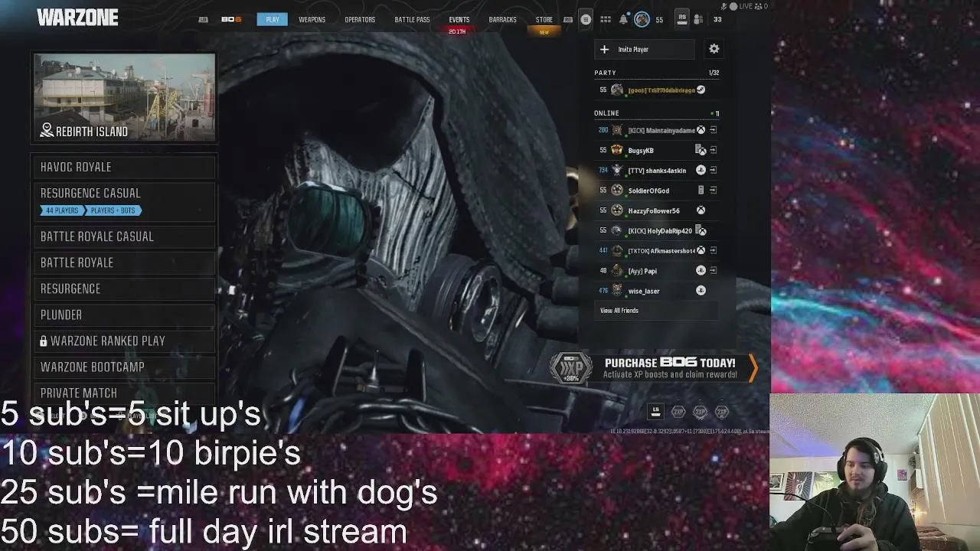The width and height of the screenshot is (980, 551).
Task: Open the Barracks tab
Action: [503, 19]
